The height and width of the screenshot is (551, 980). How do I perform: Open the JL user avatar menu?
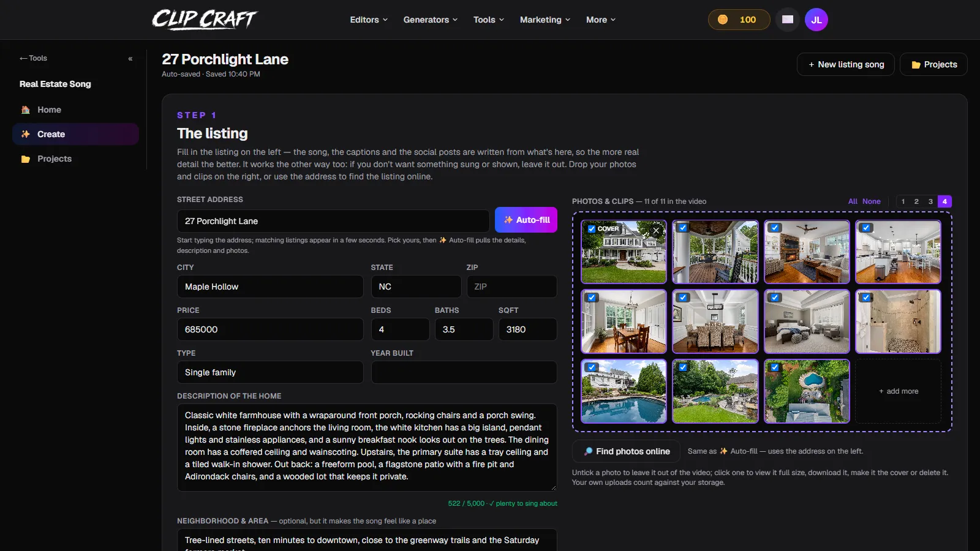(816, 20)
